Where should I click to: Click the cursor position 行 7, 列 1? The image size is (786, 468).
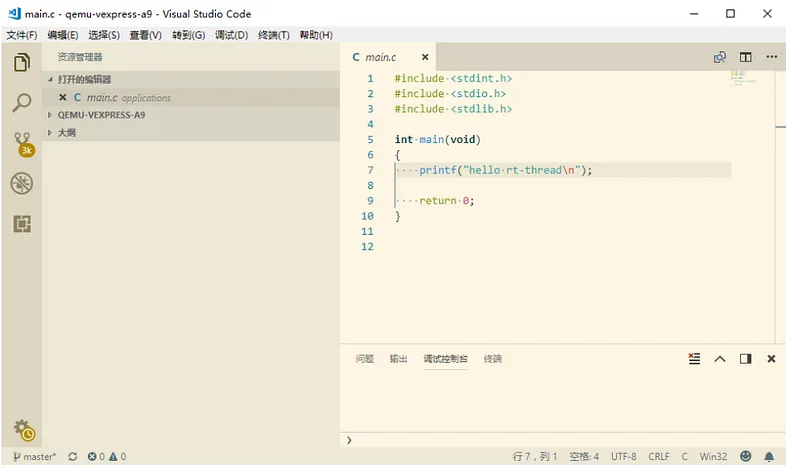(535, 456)
